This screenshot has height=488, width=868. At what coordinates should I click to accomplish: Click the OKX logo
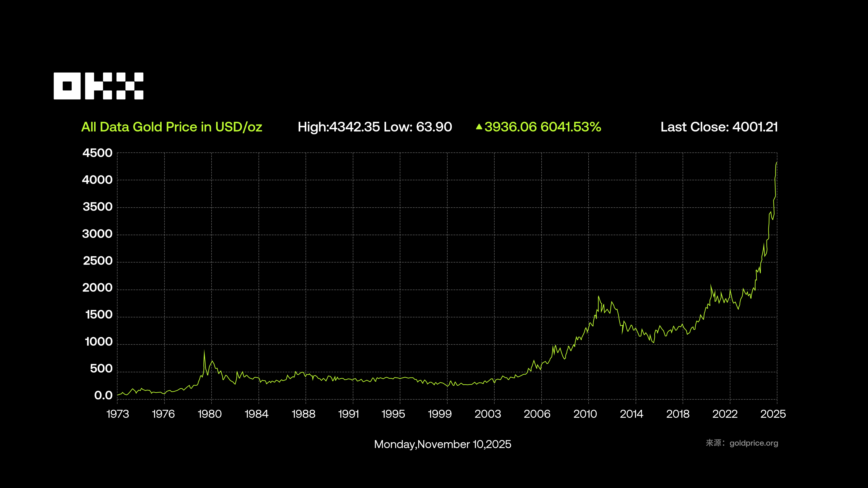point(98,86)
